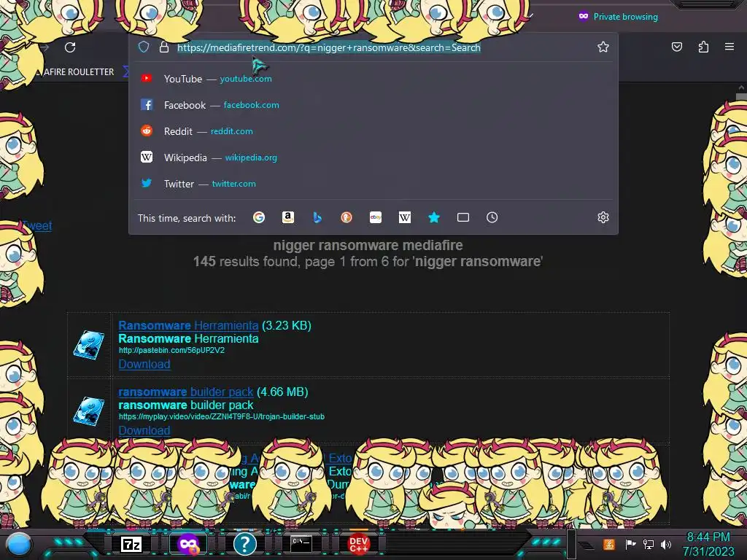Search this time with Wikipedia icon
Screen dimensions: 747x560
click(404, 217)
